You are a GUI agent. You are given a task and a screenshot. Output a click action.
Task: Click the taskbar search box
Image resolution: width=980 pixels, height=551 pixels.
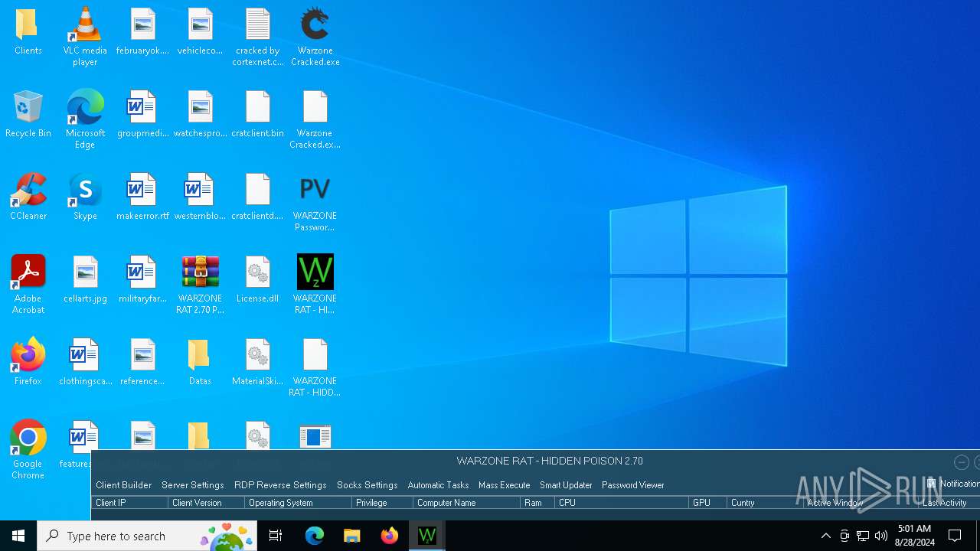(147, 536)
